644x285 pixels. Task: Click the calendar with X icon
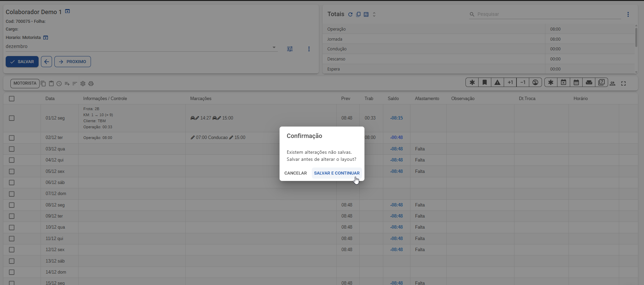[x=563, y=82]
